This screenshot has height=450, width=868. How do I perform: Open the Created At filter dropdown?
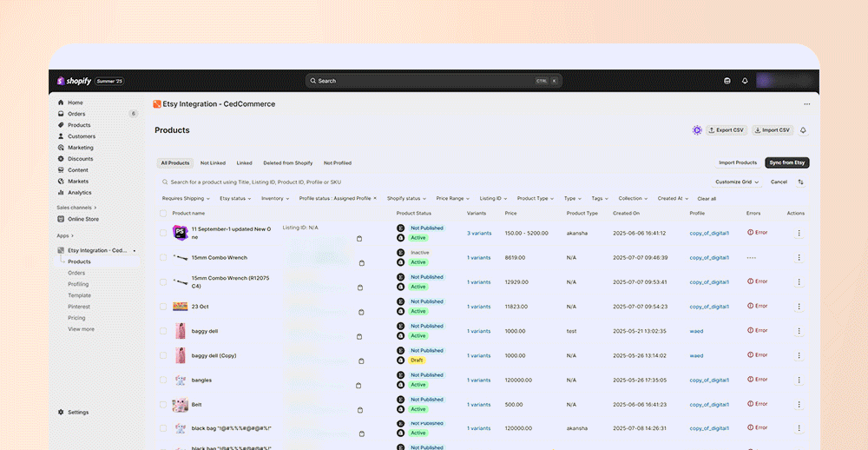(x=674, y=198)
